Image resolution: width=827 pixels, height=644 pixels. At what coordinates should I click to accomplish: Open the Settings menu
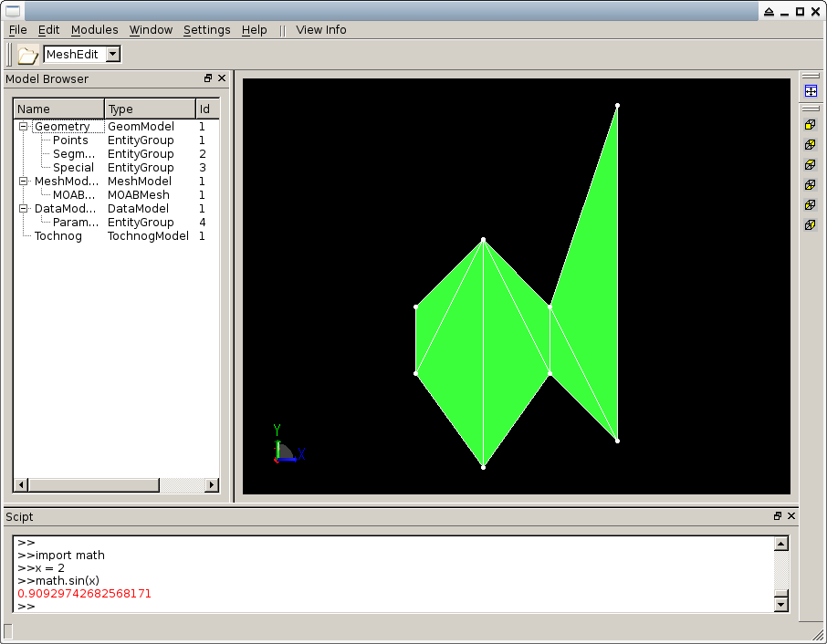point(206,30)
